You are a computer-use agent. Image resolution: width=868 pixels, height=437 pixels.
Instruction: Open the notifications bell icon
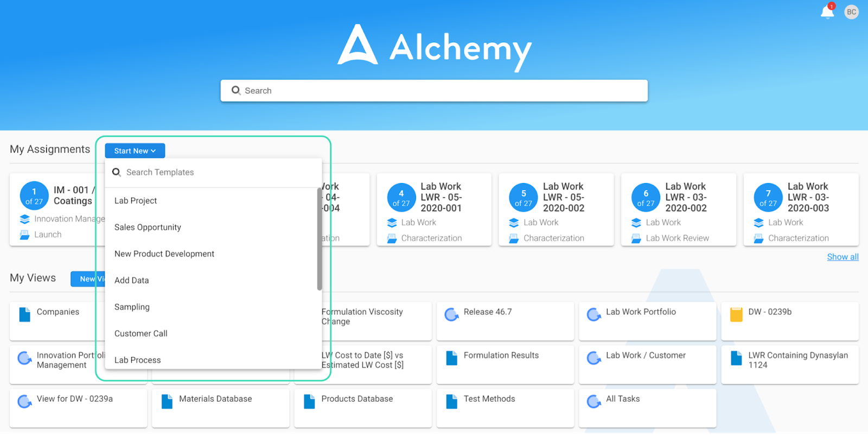pyautogui.click(x=827, y=12)
